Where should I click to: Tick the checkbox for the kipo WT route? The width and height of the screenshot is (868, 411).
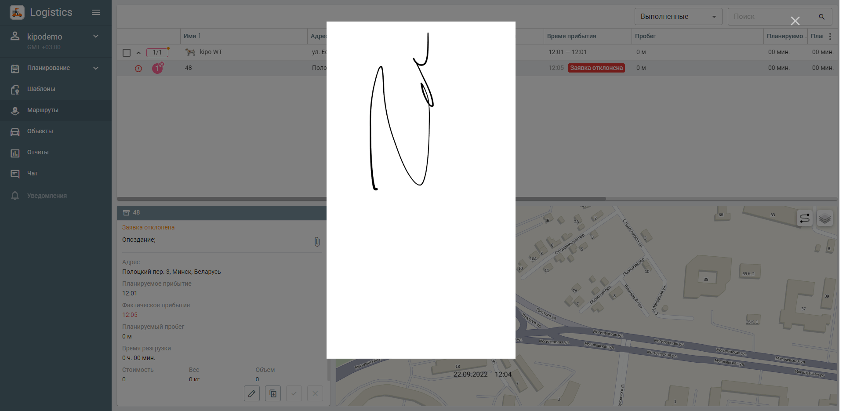127,53
